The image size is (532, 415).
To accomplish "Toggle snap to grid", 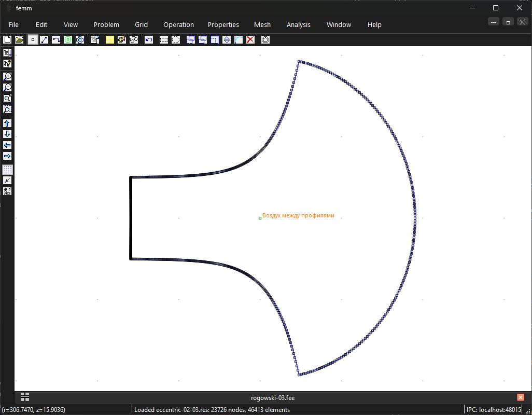I will coord(7,180).
